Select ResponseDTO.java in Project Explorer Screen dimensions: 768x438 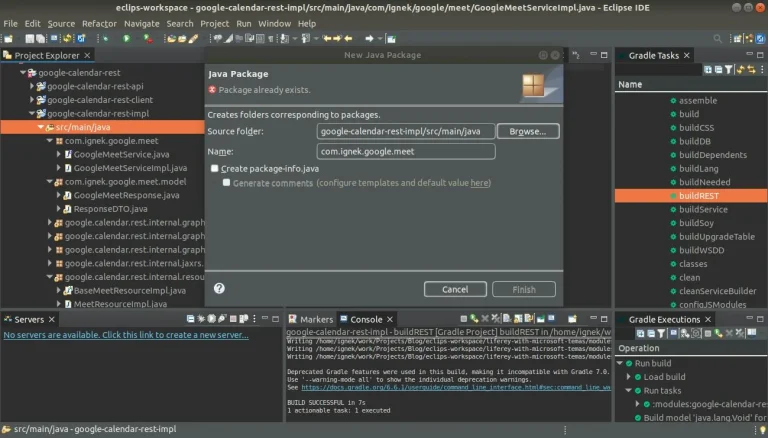pos(110,209)
